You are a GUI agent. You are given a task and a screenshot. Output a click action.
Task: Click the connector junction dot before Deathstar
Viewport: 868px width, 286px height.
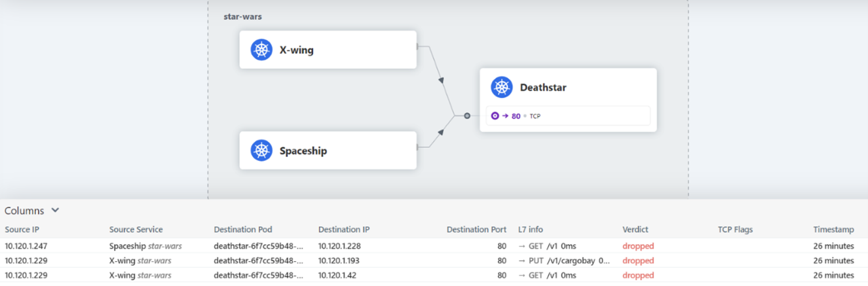467,116
